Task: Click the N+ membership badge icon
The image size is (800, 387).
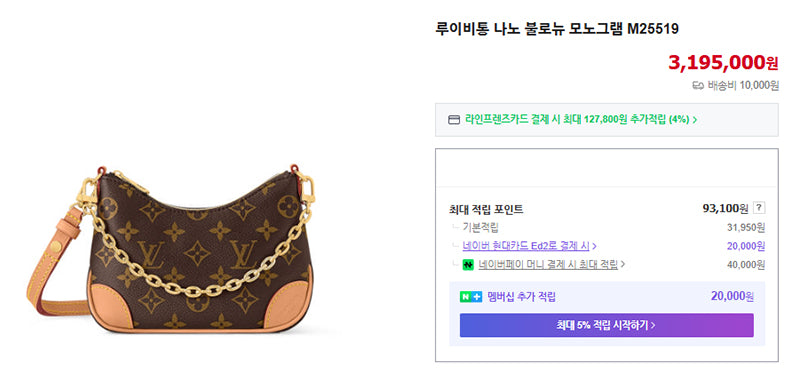Action: tap(470, 297)
